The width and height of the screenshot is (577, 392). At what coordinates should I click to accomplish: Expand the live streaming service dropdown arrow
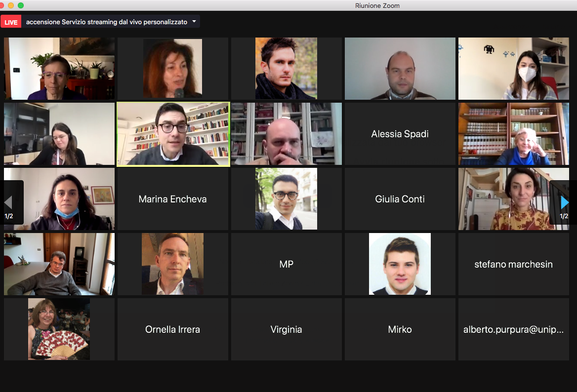pyautogui.click(x=194, y=21)
